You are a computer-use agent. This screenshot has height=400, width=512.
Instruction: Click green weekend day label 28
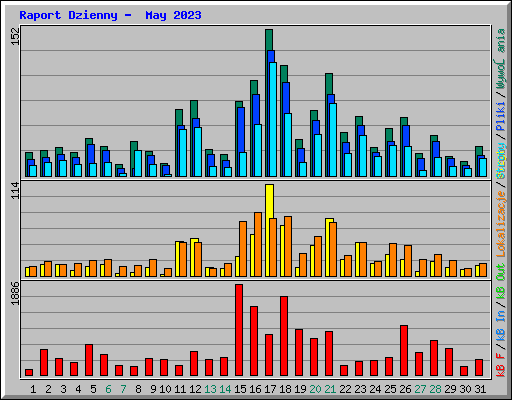pyautogui.click(x=435, y=389)
